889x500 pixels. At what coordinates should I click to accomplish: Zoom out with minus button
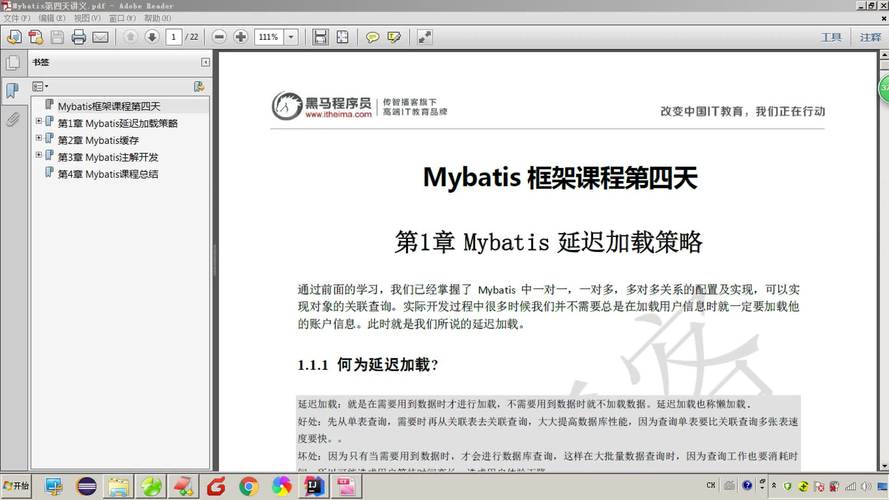pyautogui.click(x=219, y=37)
